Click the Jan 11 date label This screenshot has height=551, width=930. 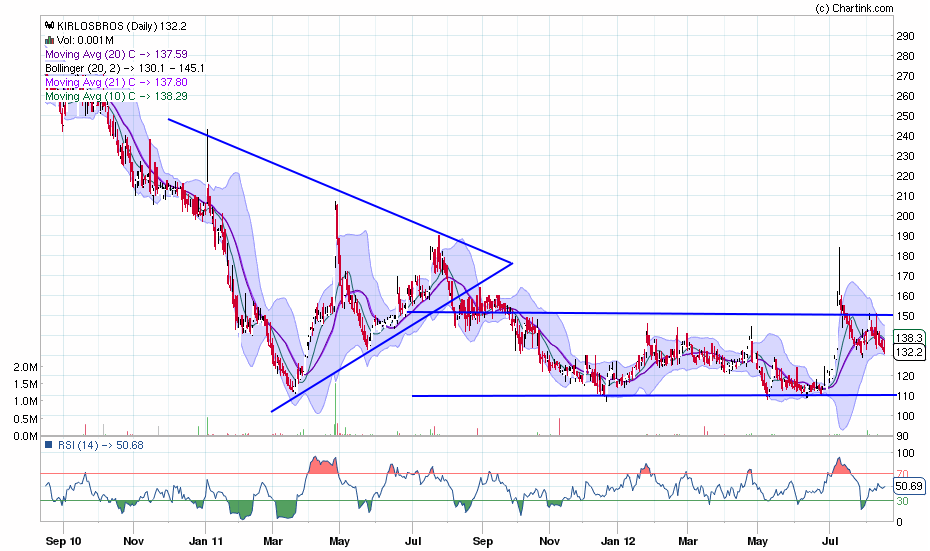click(206, 541)
